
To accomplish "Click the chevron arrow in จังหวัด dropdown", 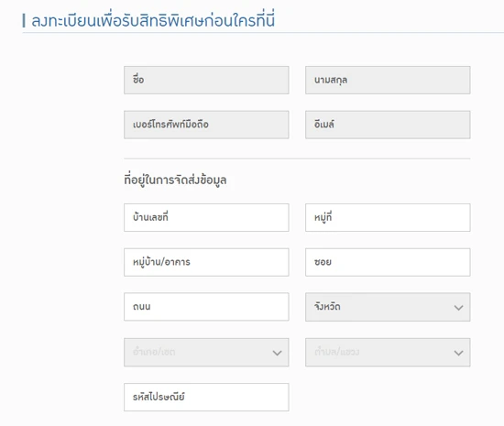I will (458, 308).
